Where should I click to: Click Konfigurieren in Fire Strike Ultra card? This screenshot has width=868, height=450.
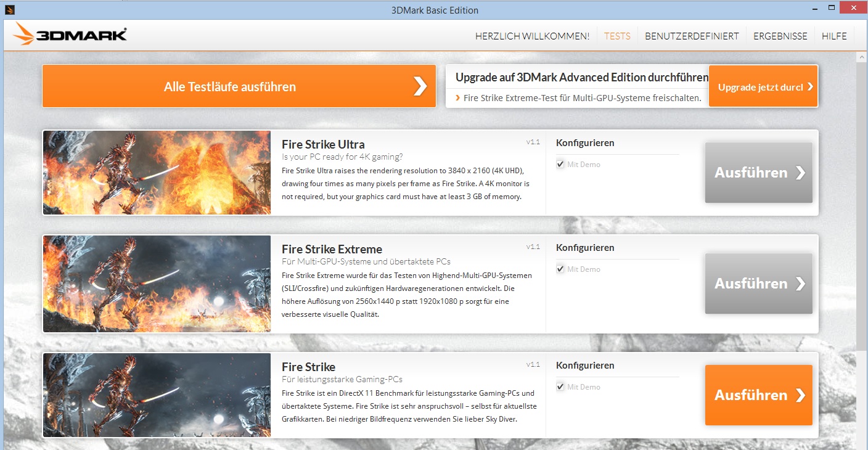[x=585, y=143]
